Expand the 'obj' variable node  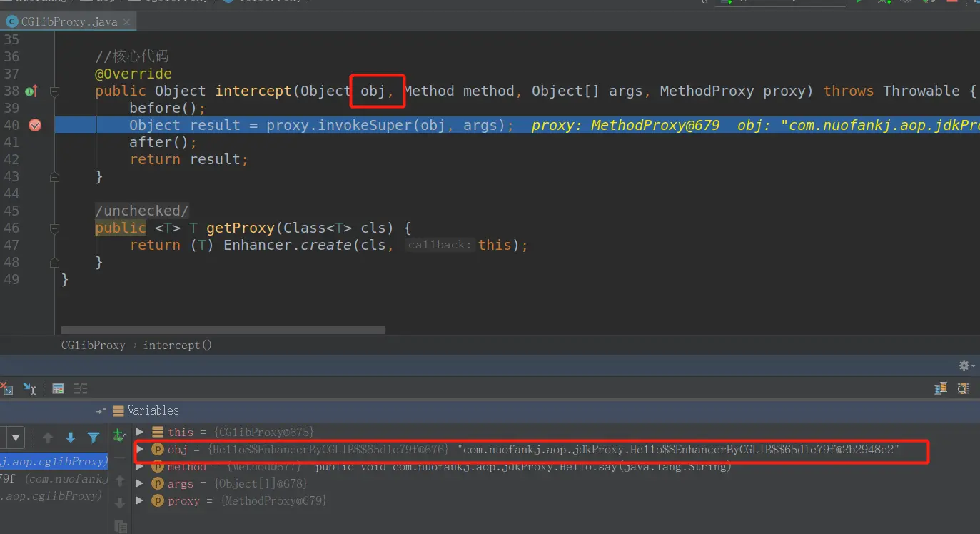[139, 449]
